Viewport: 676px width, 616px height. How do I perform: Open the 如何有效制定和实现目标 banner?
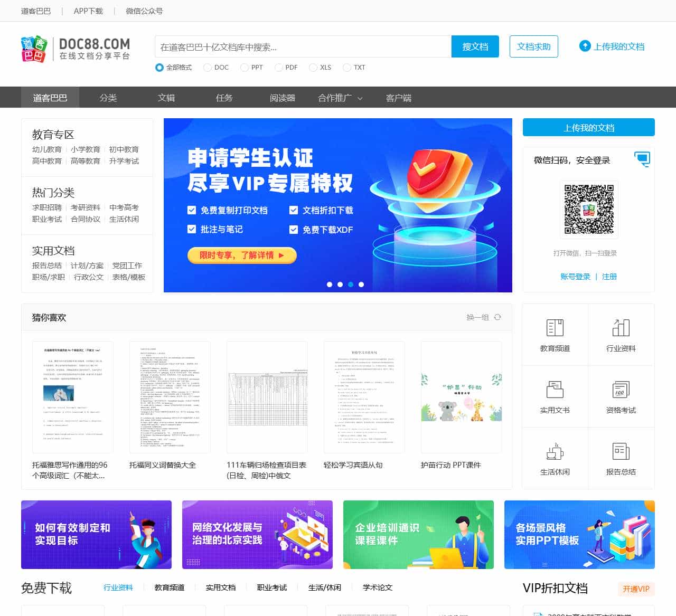(96, 535)
